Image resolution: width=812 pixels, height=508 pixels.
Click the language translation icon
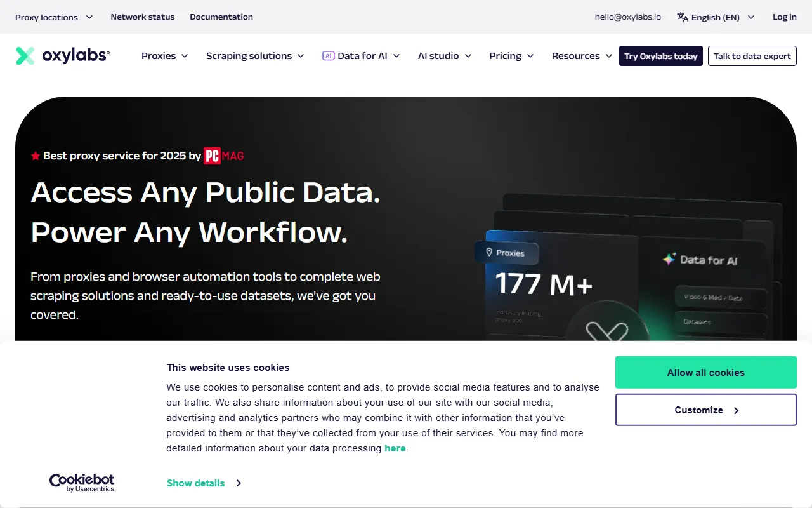tap(682, 17)
